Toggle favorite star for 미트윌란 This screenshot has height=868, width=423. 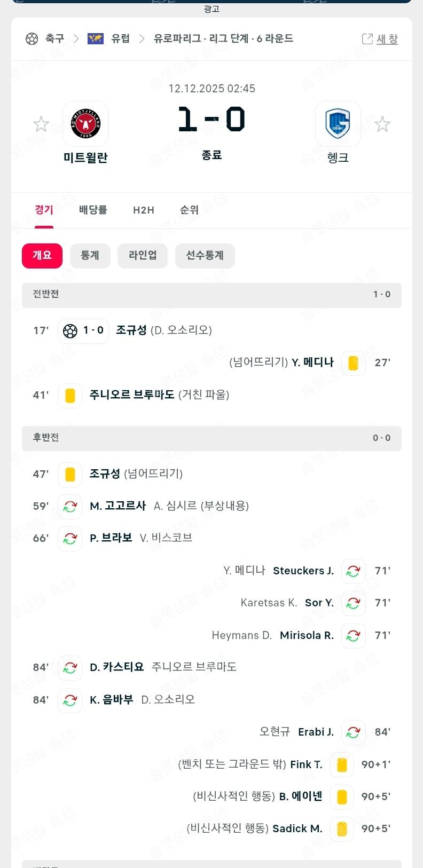pyautogui.click(x=41, y=124)
